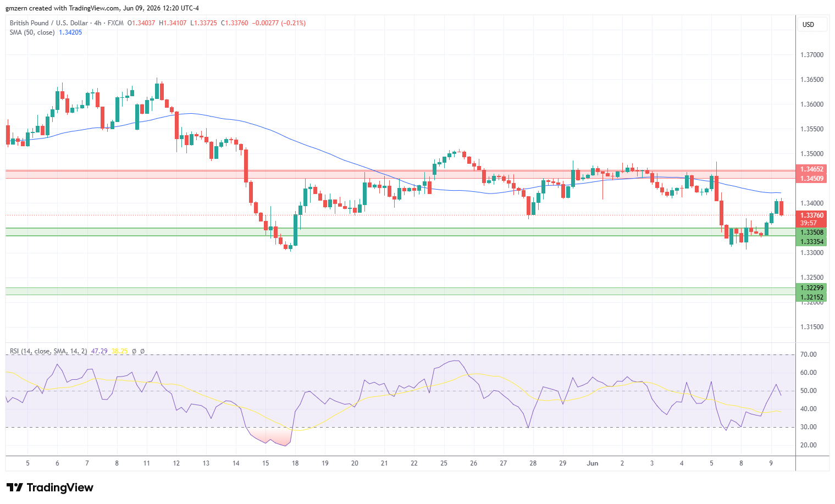Click date 11 on the time axis
This screenshot has width=835, height=504.
(x=146, y=463)
